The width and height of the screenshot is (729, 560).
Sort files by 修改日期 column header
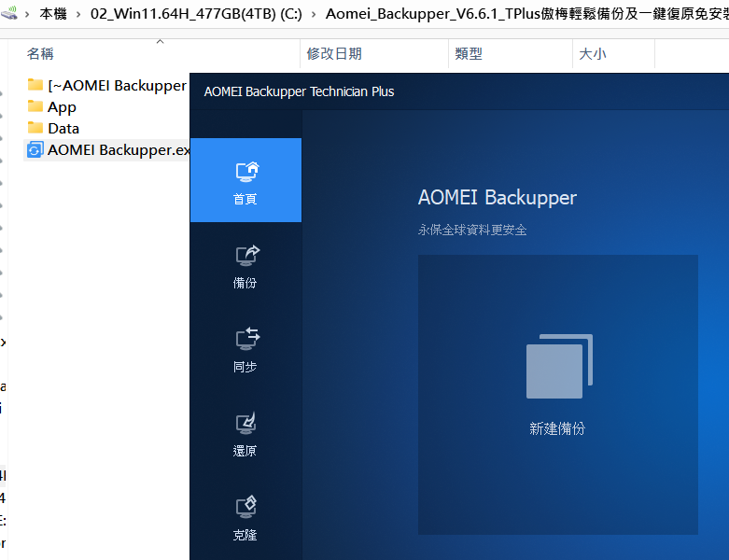(x=334, y=54)
